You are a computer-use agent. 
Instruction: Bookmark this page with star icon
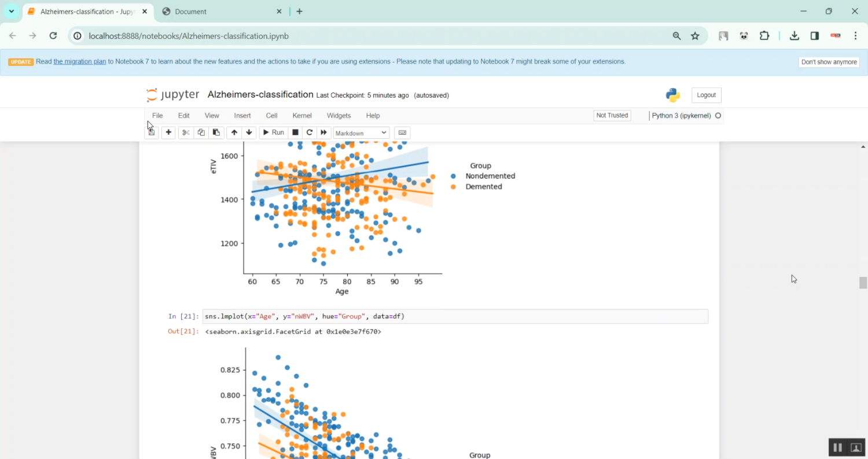coord(695,36)
